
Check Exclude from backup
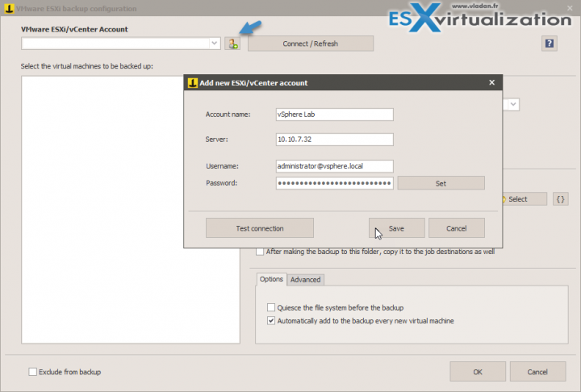tap(32, 372)
